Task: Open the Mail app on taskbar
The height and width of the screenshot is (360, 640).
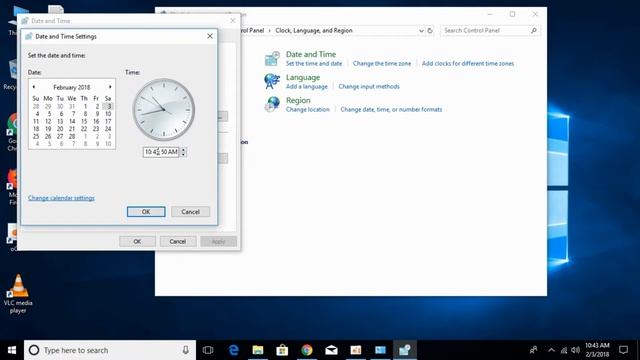Action: coord(331,350)
